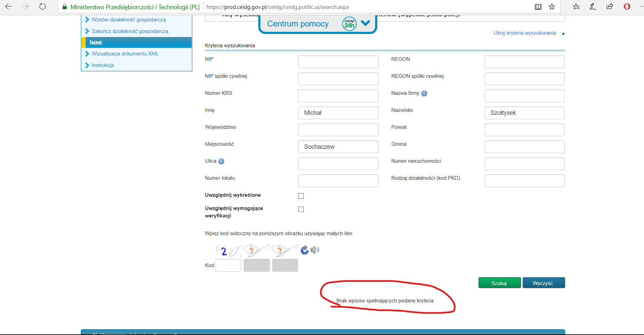
Task: Click info icon next to Ulica
Action: click(x=221, y=161)
